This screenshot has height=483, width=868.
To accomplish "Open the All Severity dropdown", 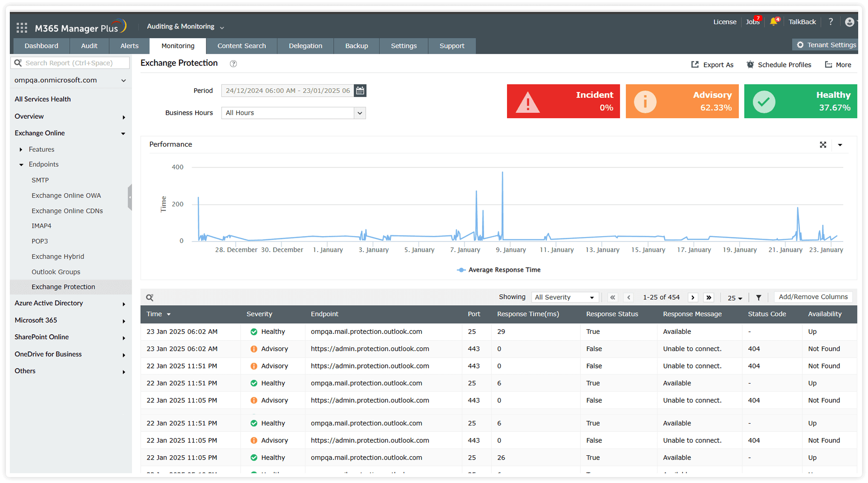I will 565,297.
